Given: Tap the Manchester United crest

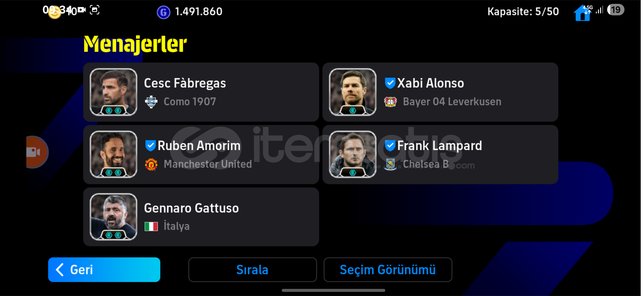Looking at the screenshot, I should (151, 164).
